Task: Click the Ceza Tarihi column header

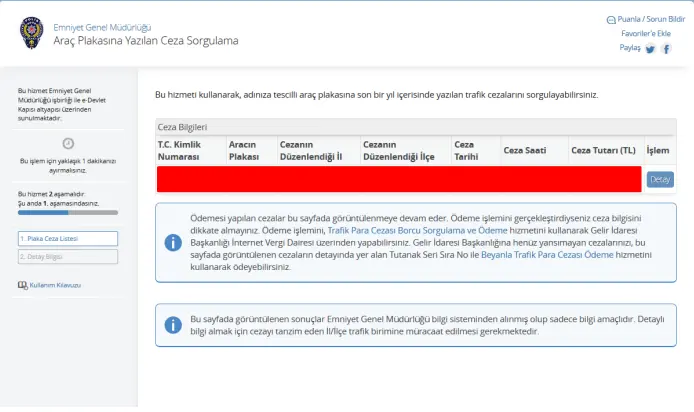Action: (464, 150)
